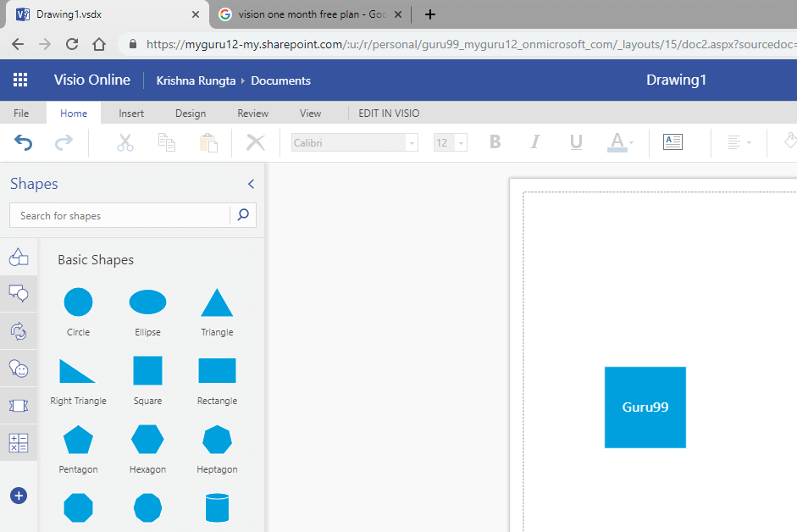
Task: Click the EDIT IN VISIO button
Action: (389, 114)
